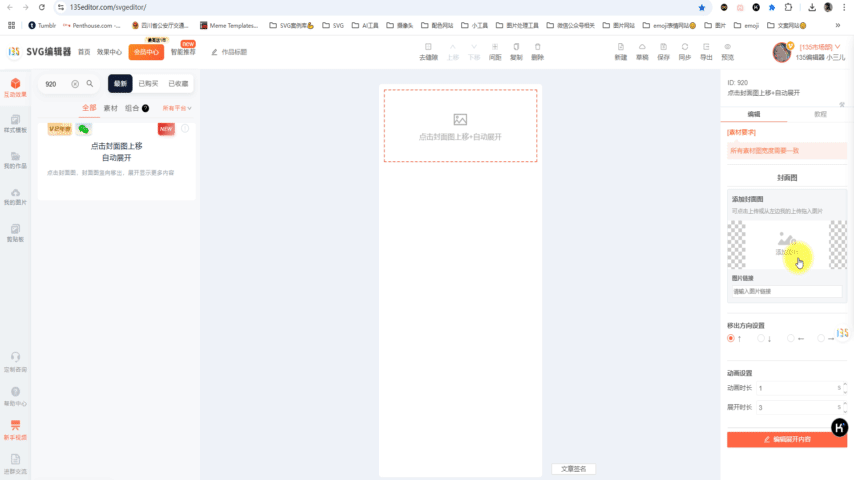The width and height of the screenshot is (854, 480).
Task: Click the search magnifier icon
Action: click(x=90, y=84)
